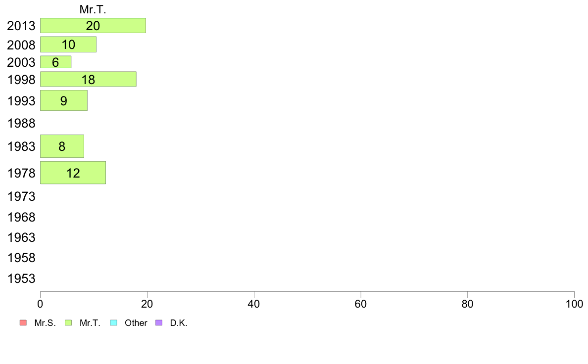Image resolution: width=588 pixels, height=364 pixels.
Task: Select the 1978 bar labeled 12
Action: click(x=73, y=173)
